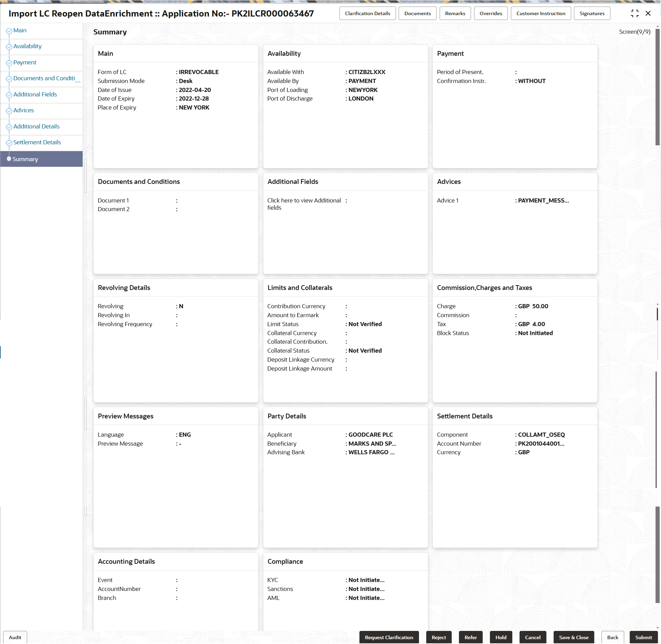Select the Additional Details stage in sidebar
The height and width of the screenshot is (644, 661).
tap(36, 127)
